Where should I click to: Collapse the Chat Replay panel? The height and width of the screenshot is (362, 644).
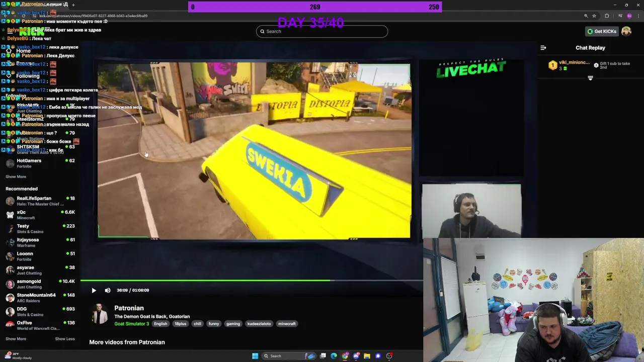point(543,48)
